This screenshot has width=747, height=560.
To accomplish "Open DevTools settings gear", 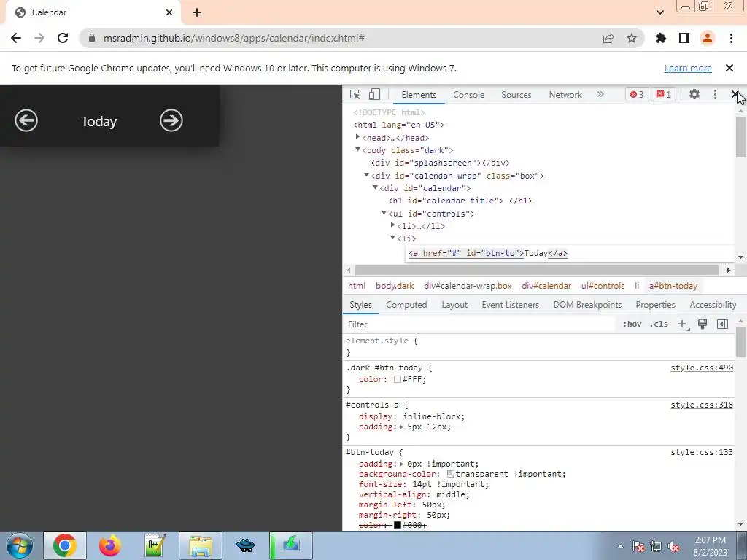I will [x=694, y=94].
